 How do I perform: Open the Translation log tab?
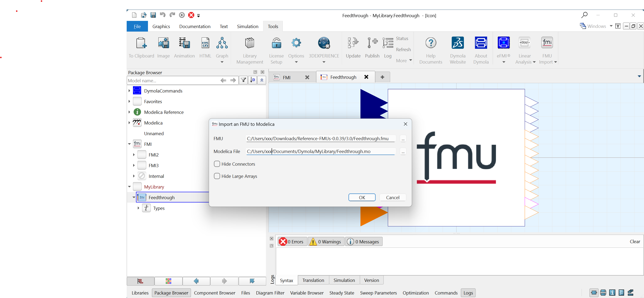[x=313, y=280]
